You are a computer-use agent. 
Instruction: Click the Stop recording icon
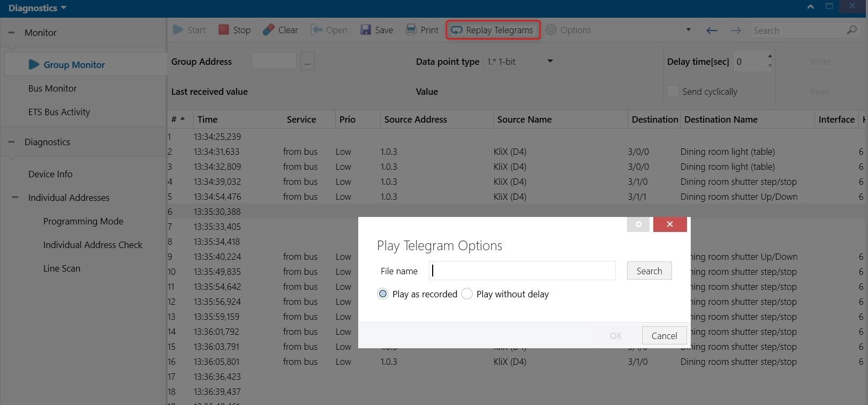pyautogui.click(x=224, y=30)
